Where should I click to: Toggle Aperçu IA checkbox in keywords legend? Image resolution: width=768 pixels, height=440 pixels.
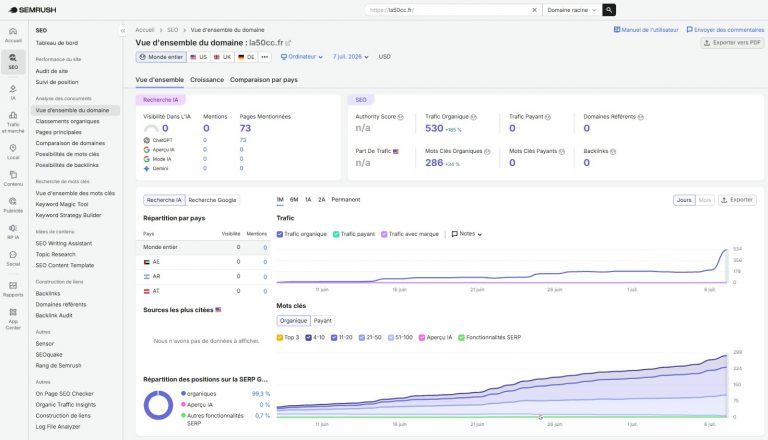[422, 338]
